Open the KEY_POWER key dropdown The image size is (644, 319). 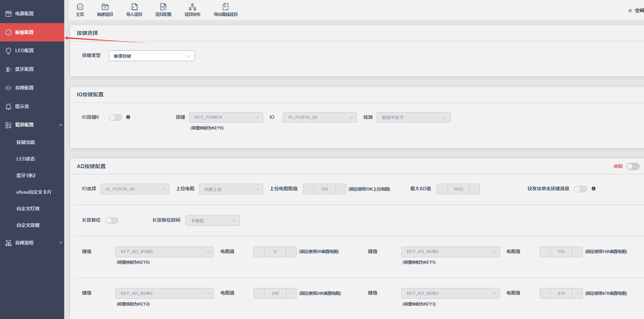[x=226, y=117]
